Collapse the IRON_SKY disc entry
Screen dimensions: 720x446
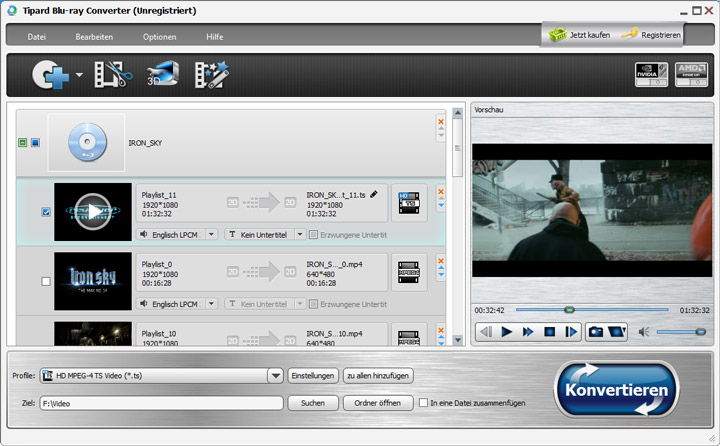point(22,143)
